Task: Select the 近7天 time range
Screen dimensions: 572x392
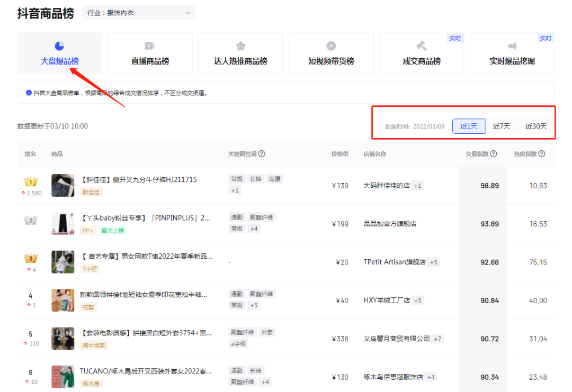Action: point(501,126)
